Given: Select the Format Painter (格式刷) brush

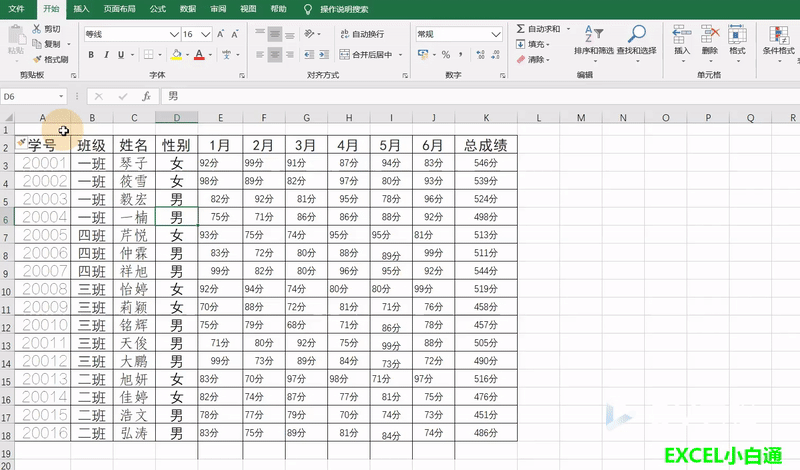Looking at the screenshot, I should (x=37, y=59).
